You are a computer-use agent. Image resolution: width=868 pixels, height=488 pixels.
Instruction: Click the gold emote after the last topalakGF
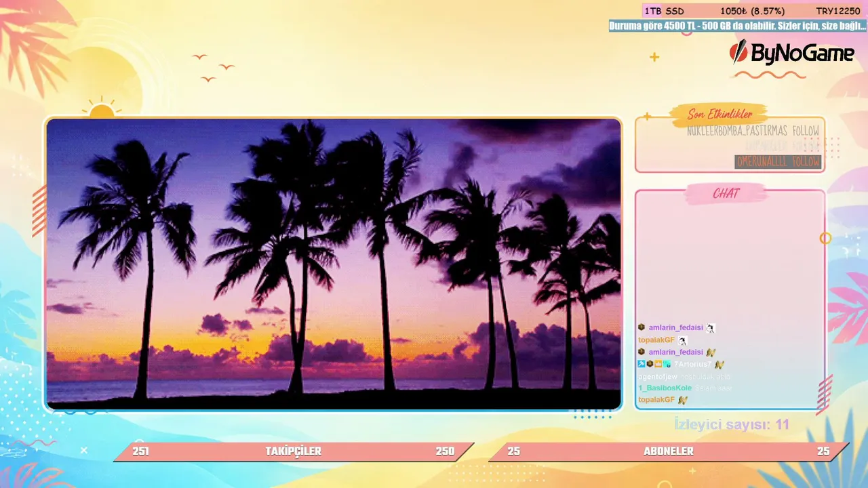point(682,400)
